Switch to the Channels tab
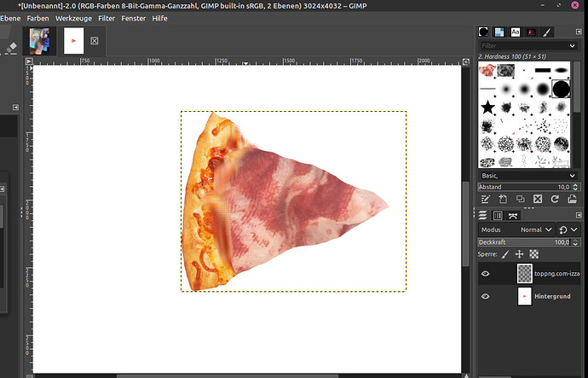The width and height of the screenshot is (588, 378). click(498, 216)
